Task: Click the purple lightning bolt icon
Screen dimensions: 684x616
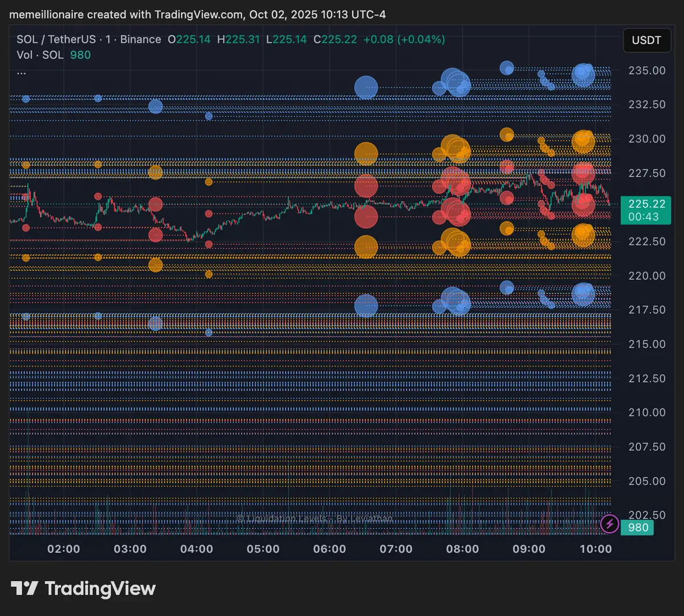Action: tap(609, 524)
